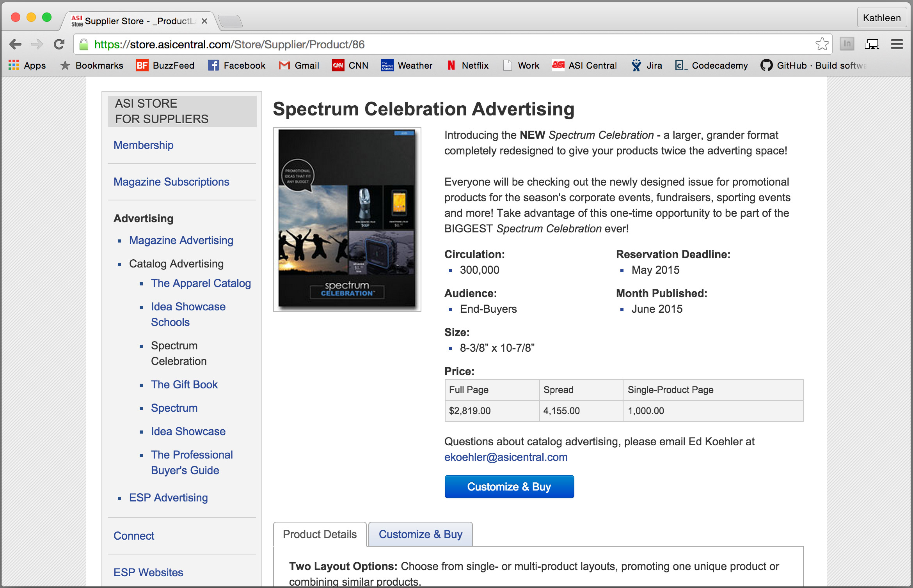Open the Jira bookmark

[647, 65]
